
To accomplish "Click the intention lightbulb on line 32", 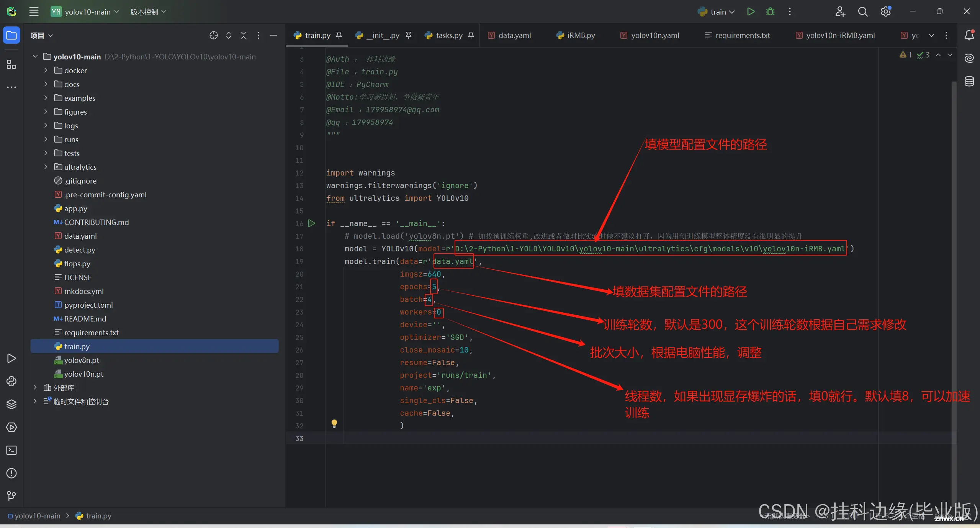I will [x=334, y=423].
